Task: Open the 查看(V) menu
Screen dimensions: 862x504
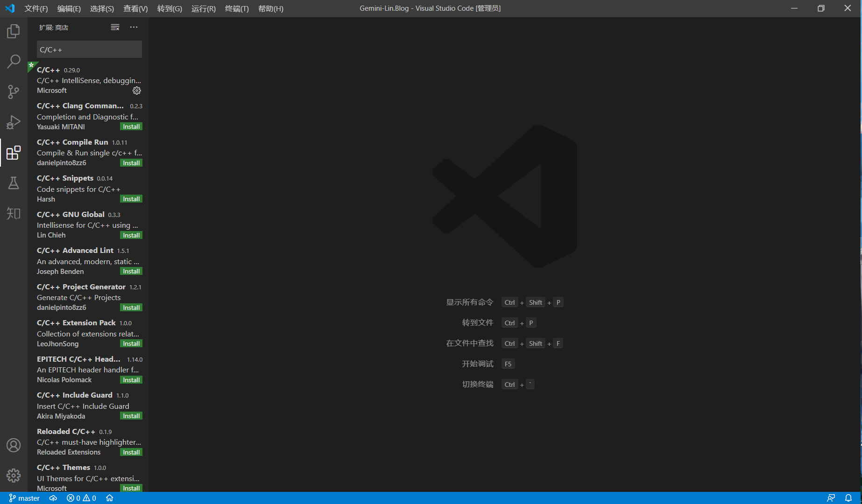Action: point(135,8)
